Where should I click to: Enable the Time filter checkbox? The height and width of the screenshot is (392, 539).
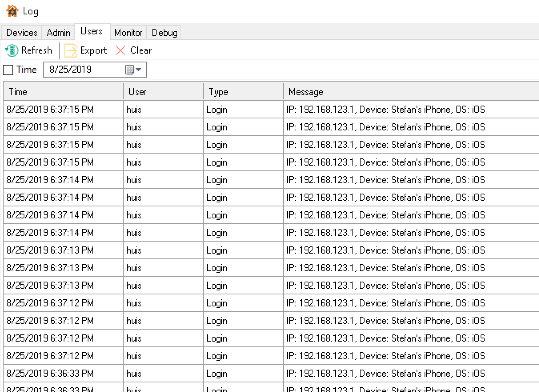pyautogui.click(x=8, y=70)
